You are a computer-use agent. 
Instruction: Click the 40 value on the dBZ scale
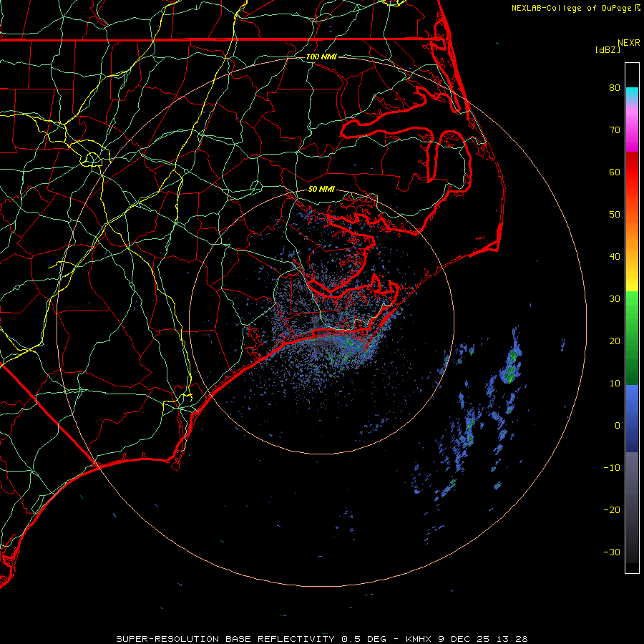click(x=615, y=257)
